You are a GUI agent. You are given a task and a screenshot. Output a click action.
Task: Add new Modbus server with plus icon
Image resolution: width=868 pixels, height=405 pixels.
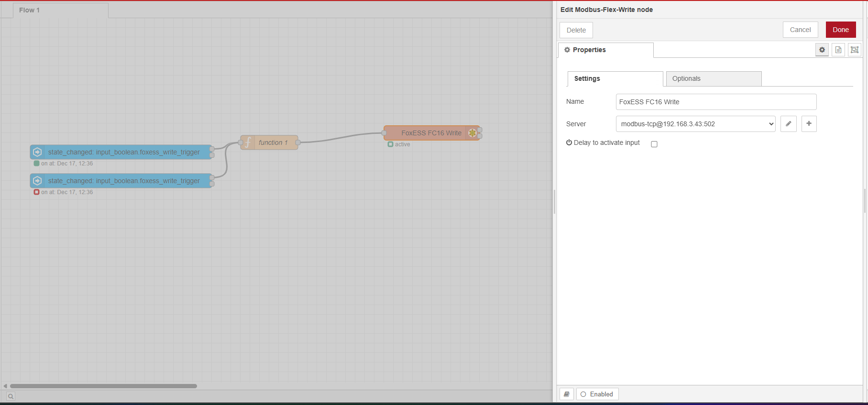tap(809, 124)
